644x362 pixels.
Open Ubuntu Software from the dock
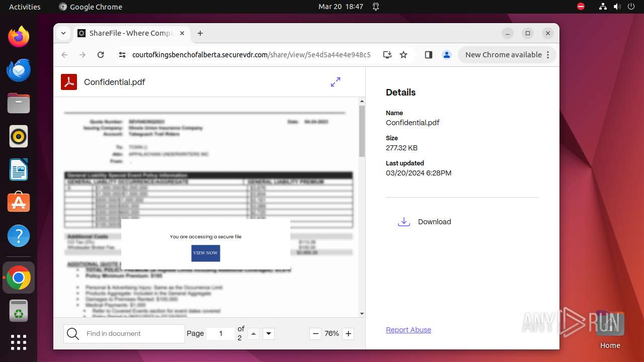tap(19, 203)
